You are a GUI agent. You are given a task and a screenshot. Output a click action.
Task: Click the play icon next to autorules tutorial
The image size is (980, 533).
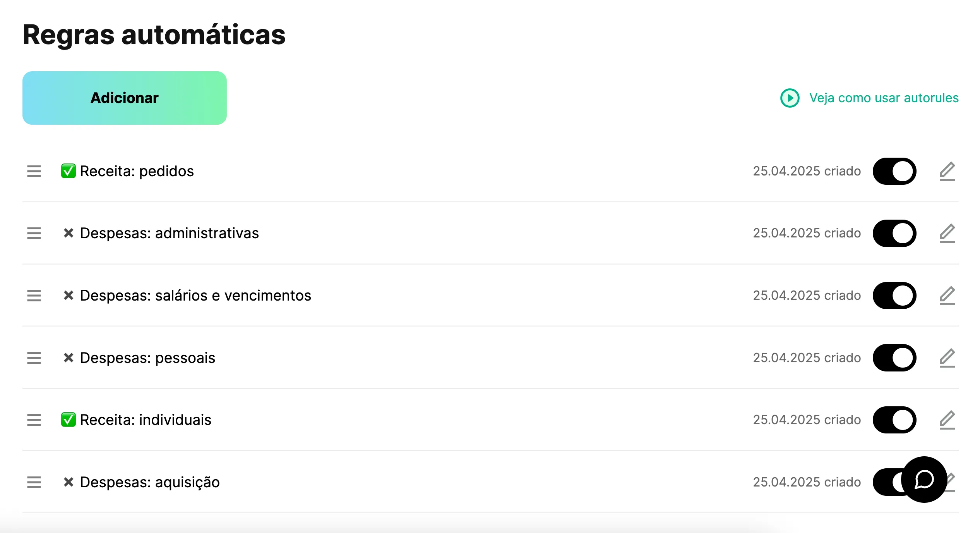[x=790, y=98]
